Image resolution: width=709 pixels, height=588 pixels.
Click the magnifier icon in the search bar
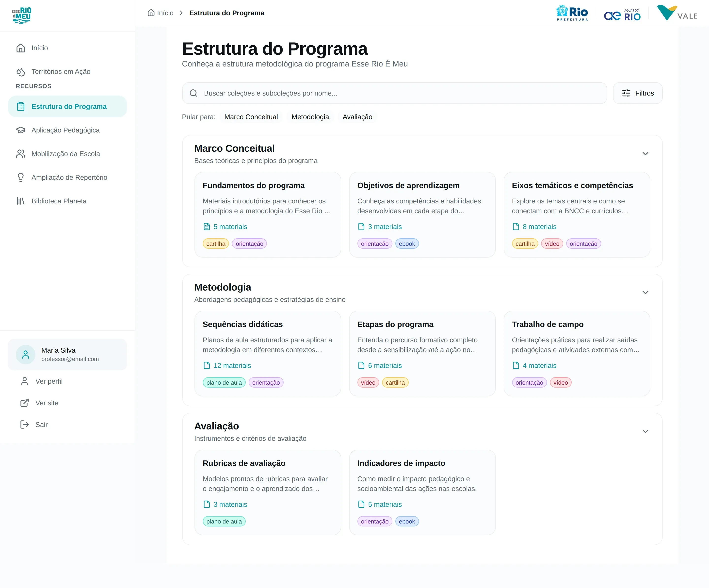point(193,93)
